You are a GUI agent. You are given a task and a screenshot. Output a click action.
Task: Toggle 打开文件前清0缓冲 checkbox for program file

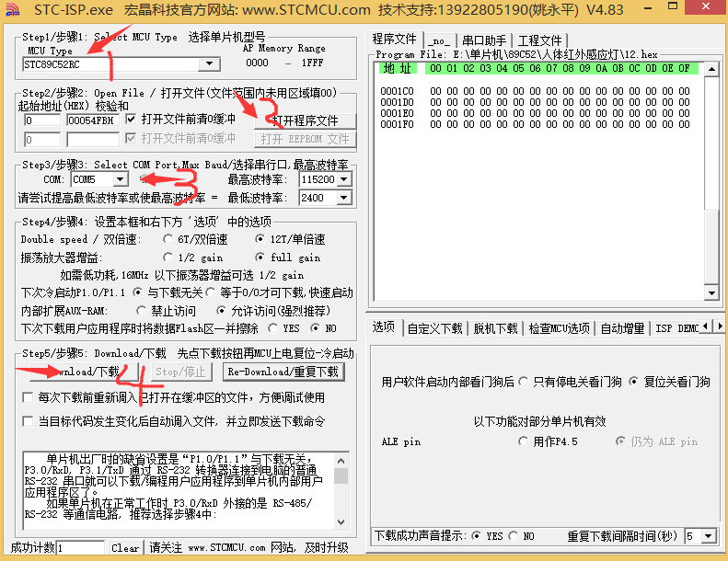[132, 120]
